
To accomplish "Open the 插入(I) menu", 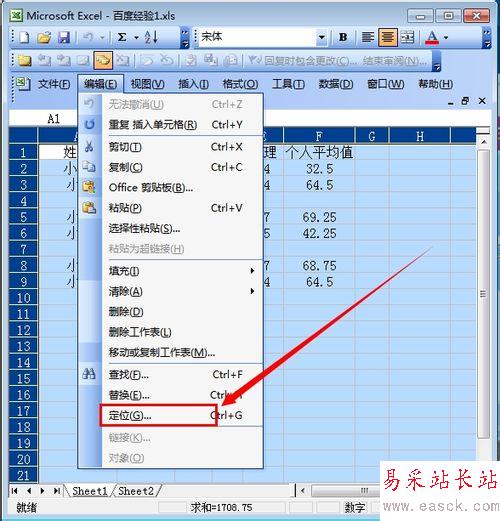I will click(194, 84).
